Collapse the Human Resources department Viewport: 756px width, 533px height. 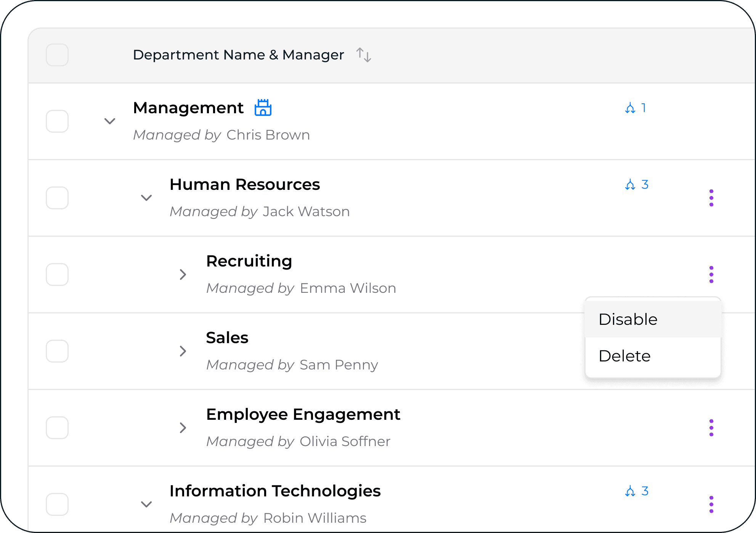click(146, 198)
